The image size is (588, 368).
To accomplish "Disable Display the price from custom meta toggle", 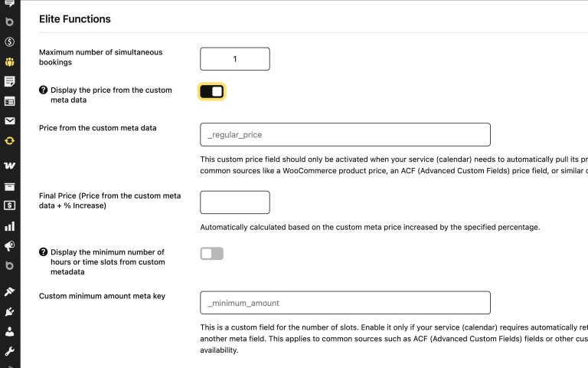I will [x=212, y=92].
